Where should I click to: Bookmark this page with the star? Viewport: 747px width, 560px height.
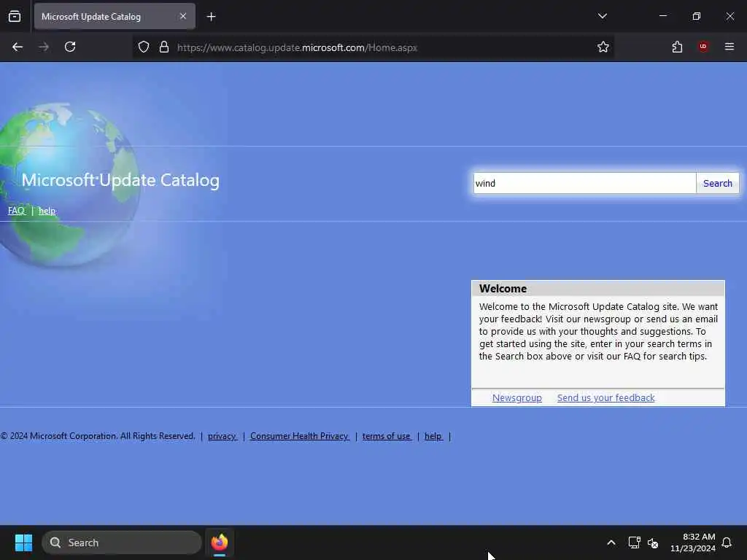point(603,47)
